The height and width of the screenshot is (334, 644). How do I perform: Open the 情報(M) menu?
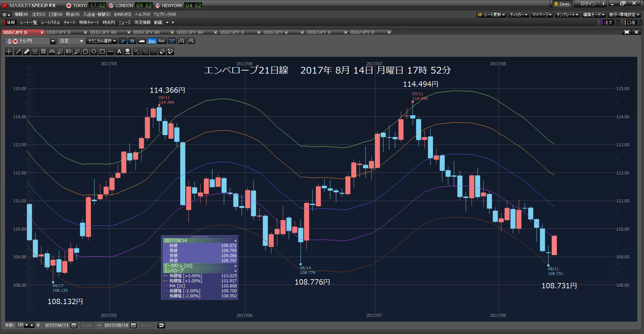coord(21,14)
